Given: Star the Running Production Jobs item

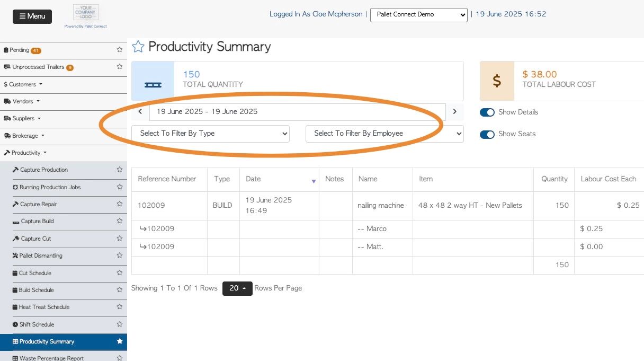Looking at the screenshot, I should click(120, 187).
